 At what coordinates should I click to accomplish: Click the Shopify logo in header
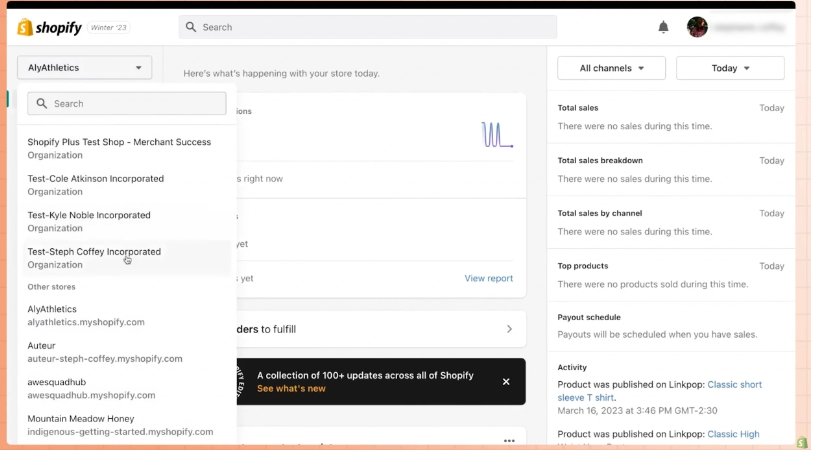pos(50,27)
